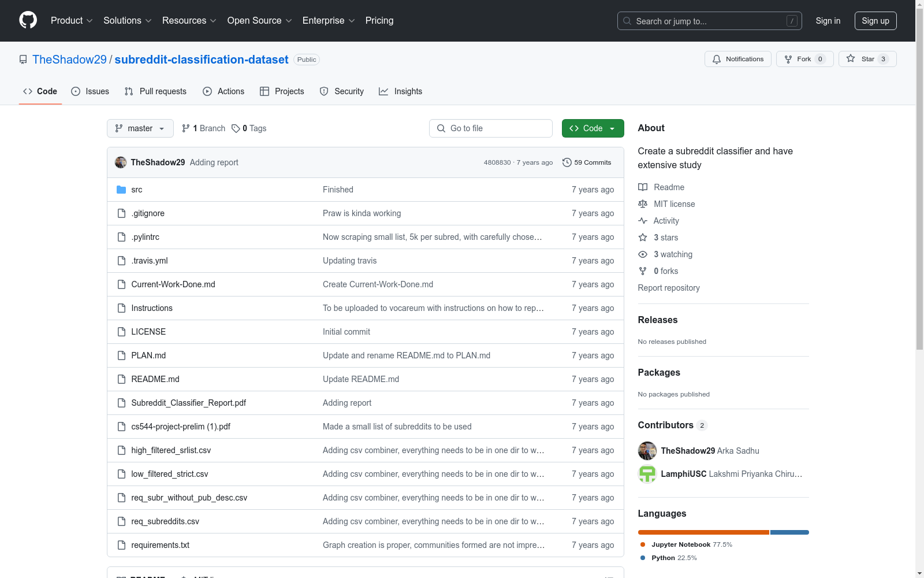Image resolution: width=924 pixels, height=578 pixels.
Task: Go to Pricing page
Action: point(379,21)
